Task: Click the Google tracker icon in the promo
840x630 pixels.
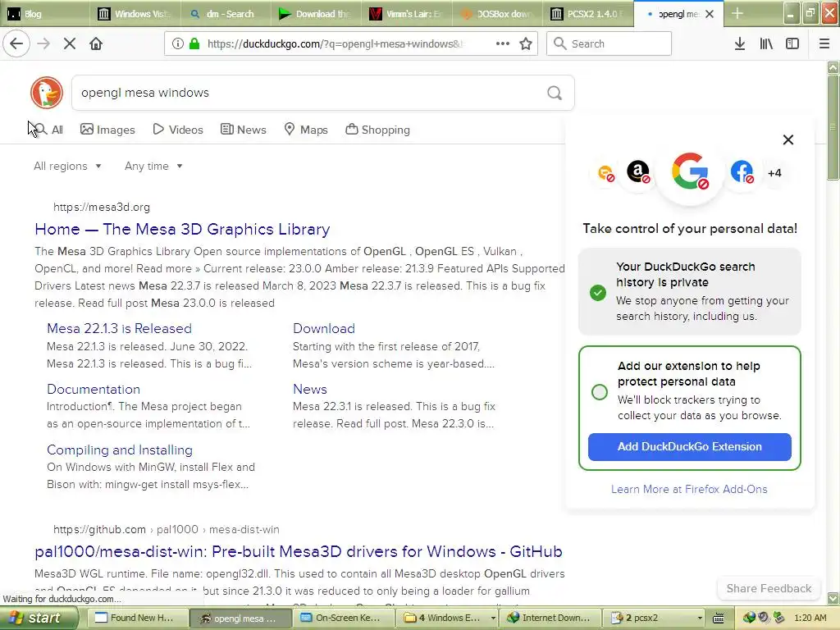Action: [x=690, y=172]
